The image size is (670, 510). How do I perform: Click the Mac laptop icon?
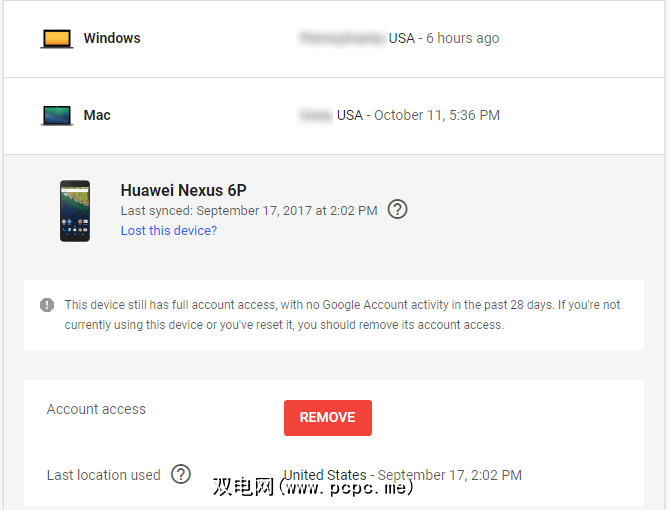click(x=57, y=116)
